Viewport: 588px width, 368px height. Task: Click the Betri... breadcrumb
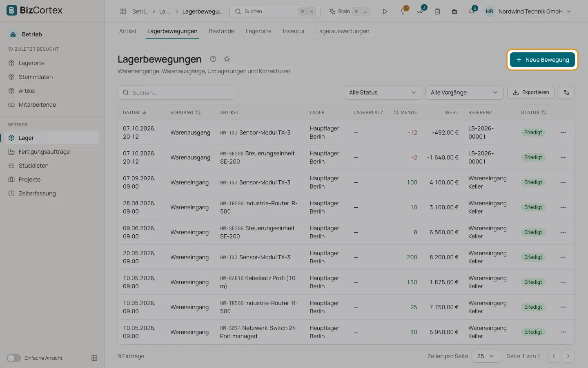140,11
